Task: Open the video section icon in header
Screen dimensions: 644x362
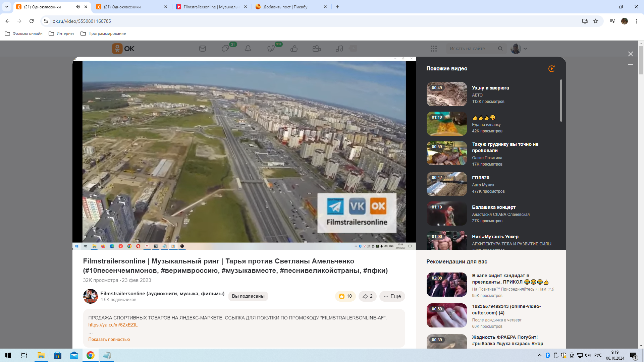Action: 353,48
